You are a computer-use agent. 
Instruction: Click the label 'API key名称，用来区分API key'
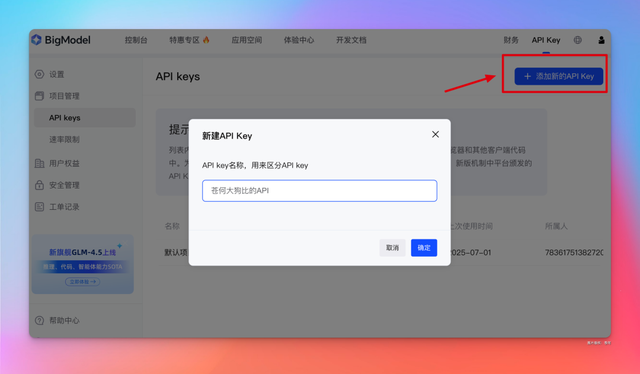[255, 165]
